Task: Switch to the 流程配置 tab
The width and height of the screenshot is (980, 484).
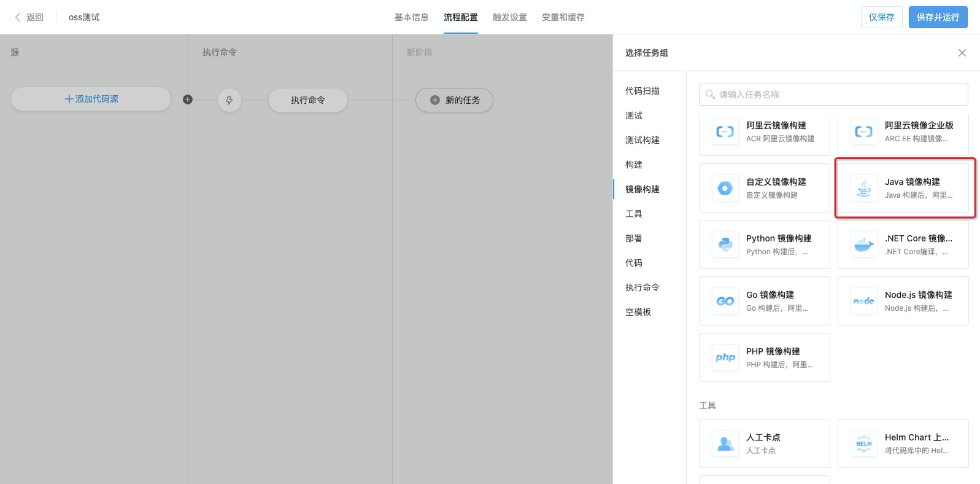Action: [x=461, y=17]
